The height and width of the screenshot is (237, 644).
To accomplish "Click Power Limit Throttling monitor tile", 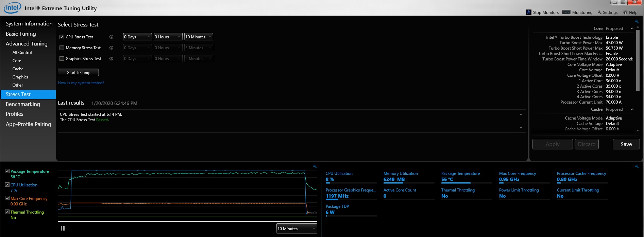I will [x=524, y=194].
